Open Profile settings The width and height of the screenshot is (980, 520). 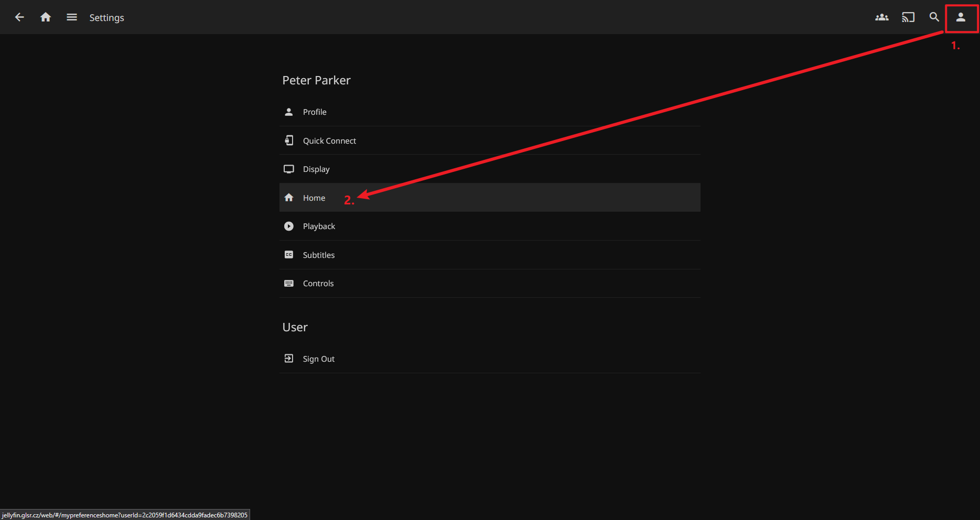[315, 112]
